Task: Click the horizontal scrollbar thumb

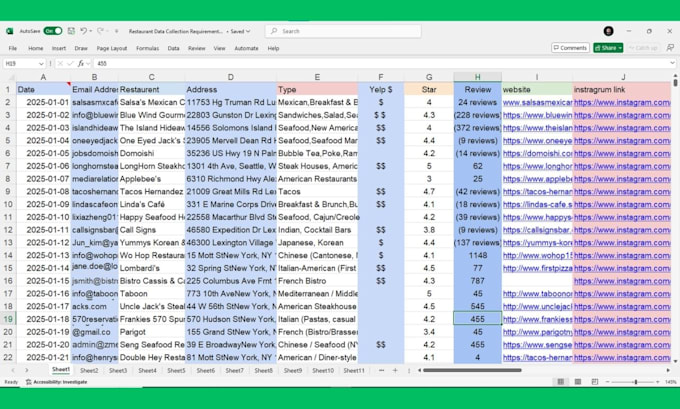Action: (472, 370)
